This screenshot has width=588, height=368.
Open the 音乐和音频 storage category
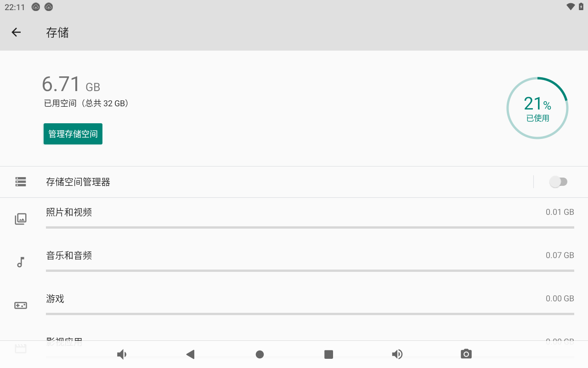tap(294, 262)
